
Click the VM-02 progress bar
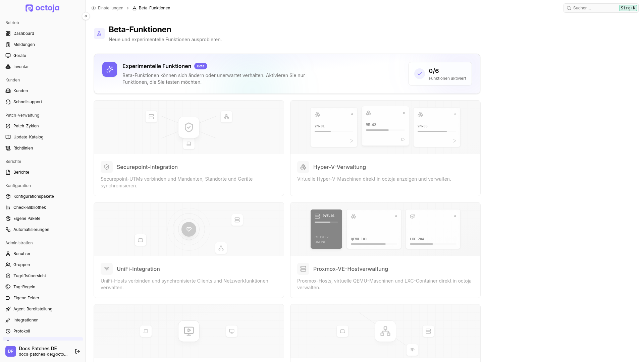pyautogui.click(x=385, y=130)
